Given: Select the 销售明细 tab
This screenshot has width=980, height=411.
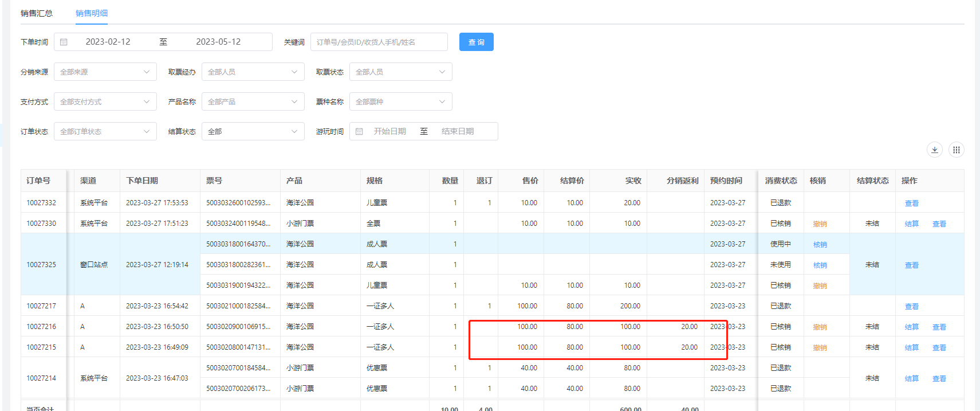Looking at the screenshot, I should pyautogui.click(x=92, y=13).
